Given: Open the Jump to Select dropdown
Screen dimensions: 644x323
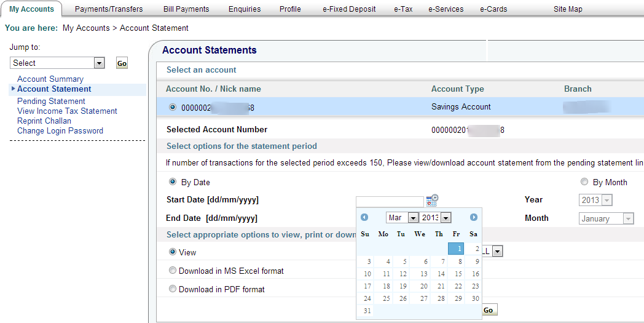Looking at the screenshot, I should tap(58, 63).
